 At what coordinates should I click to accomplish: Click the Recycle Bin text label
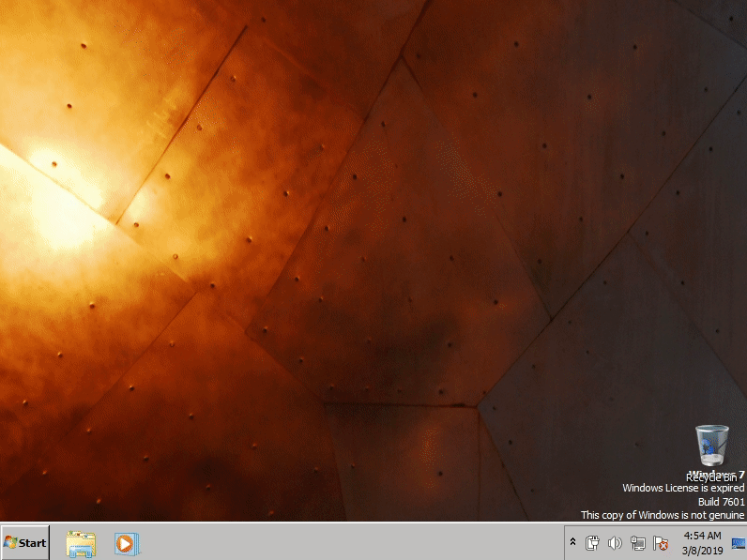coord(711,477)
